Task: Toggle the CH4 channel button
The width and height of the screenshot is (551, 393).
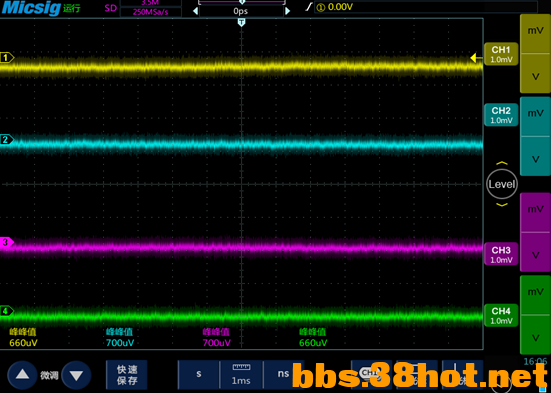Action: (501, 315)
